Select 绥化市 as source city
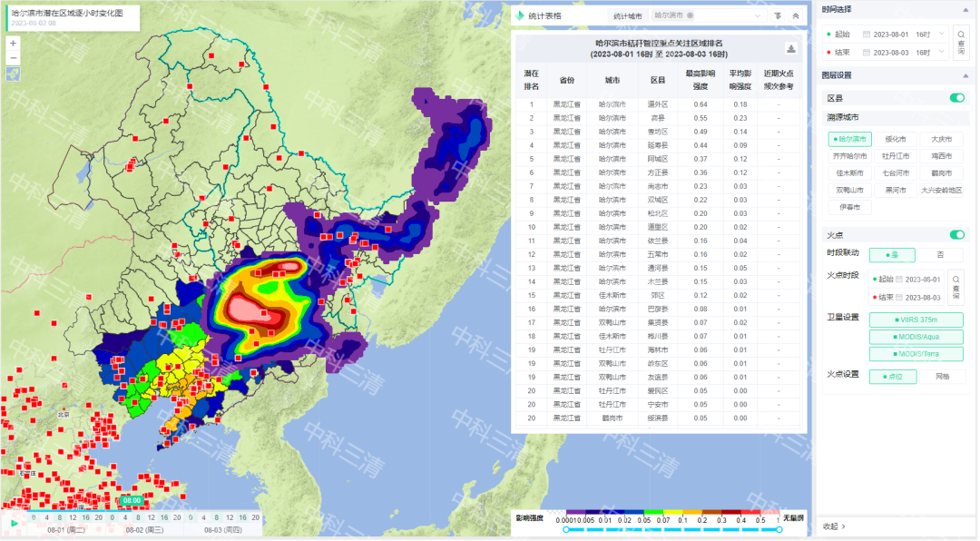980x541 pixels. pos(896,139)
